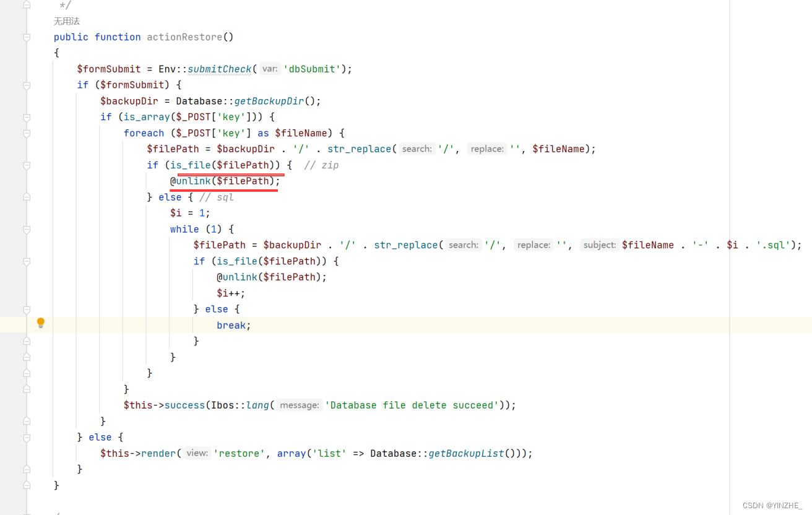Click the 'getBackupList' method call
The height and width of the screenshot is (515, 812).
point(466,454)
